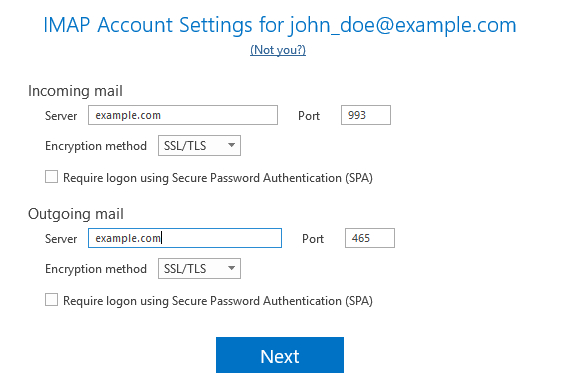Select the Incoming mail Port field showing 993

366,115
